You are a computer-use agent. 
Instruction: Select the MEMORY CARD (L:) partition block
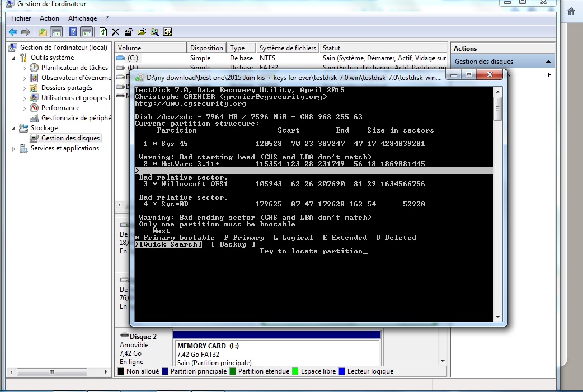(277, 350)
